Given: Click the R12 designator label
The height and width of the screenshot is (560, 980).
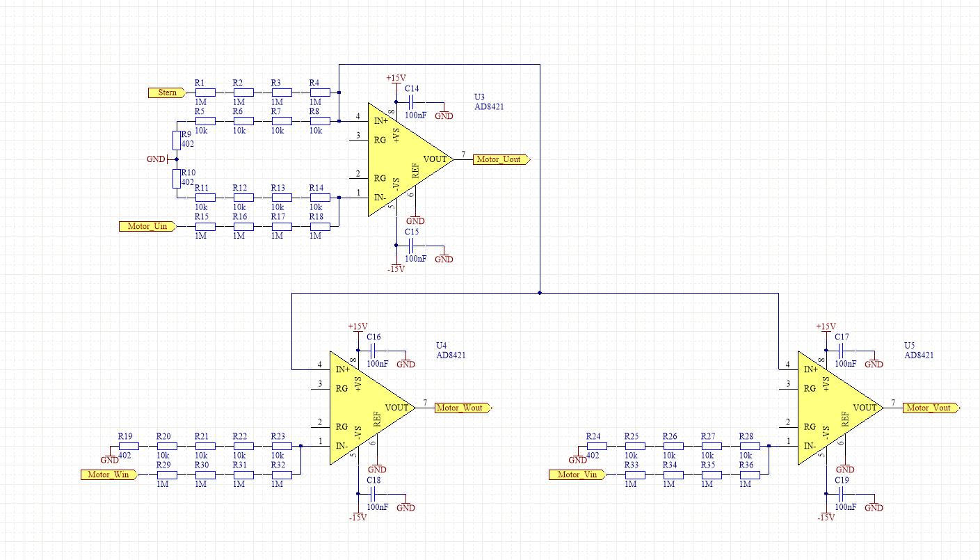Looking at the screenshot, I should 240,188.
